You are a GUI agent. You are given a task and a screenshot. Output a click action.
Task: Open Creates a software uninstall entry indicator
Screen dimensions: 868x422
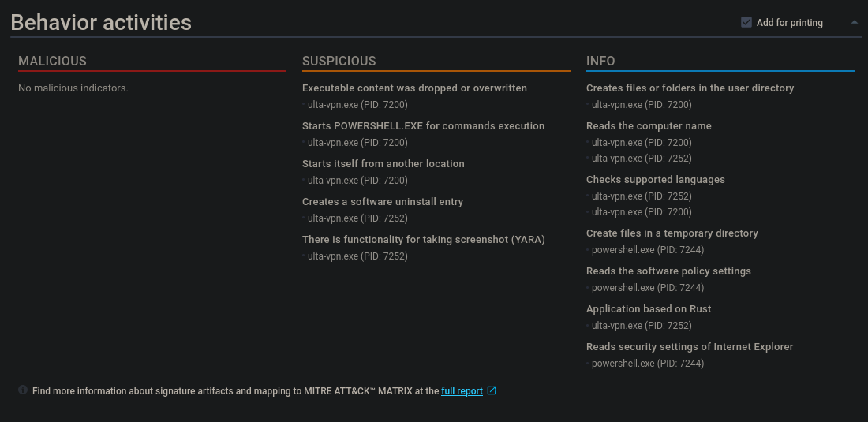(x=383, y=202)
